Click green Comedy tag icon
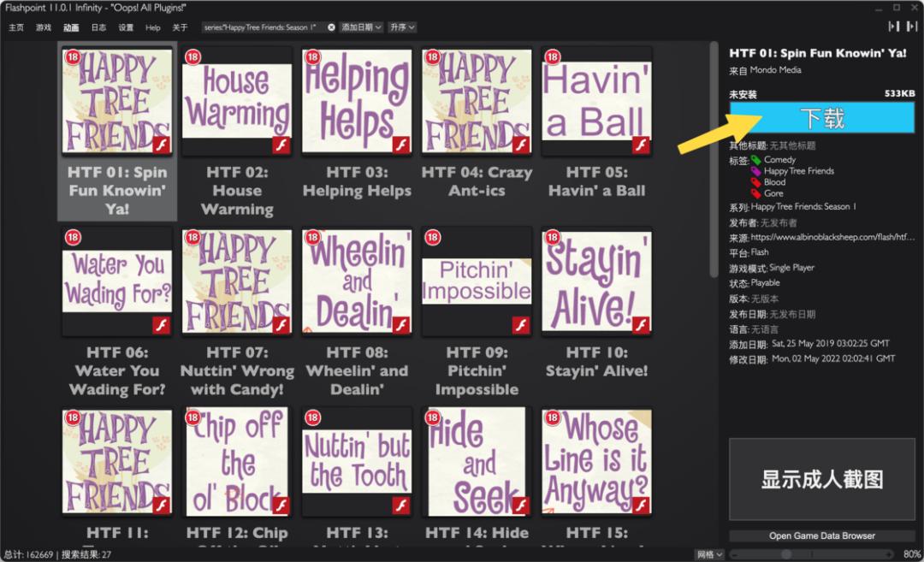 tap(756, 160)
